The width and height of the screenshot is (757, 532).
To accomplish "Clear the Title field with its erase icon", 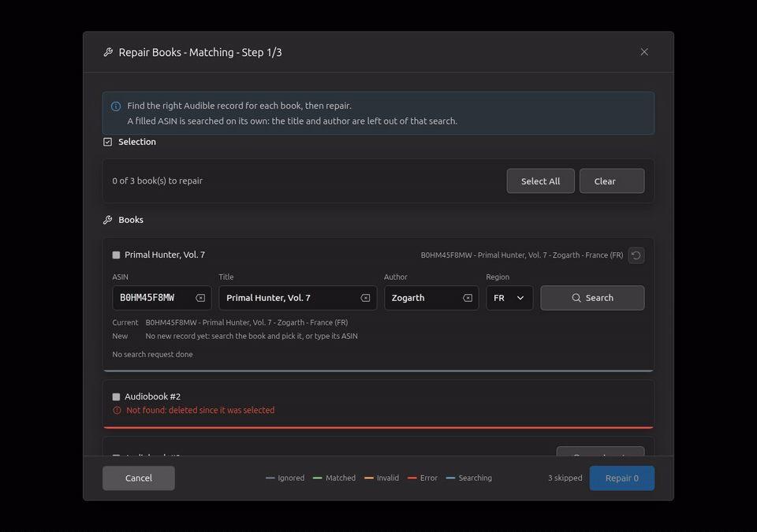I will coord(365,298).
